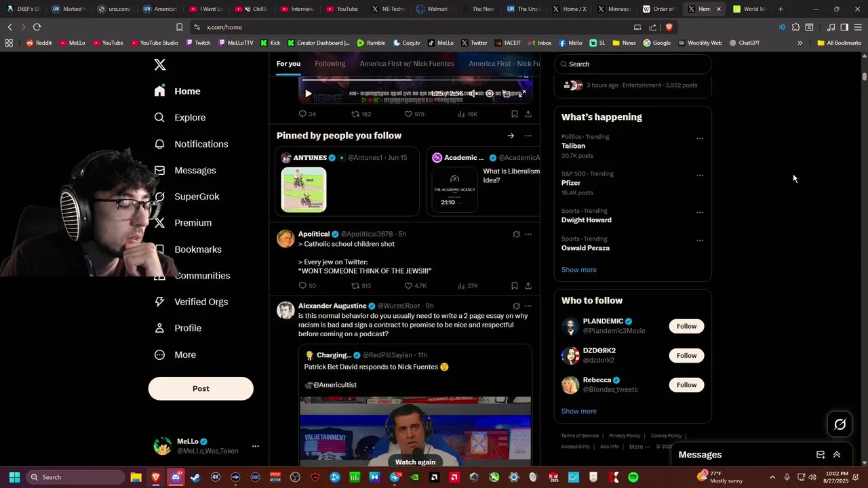Open More options for Dwight Howard trend

[700, 212]
